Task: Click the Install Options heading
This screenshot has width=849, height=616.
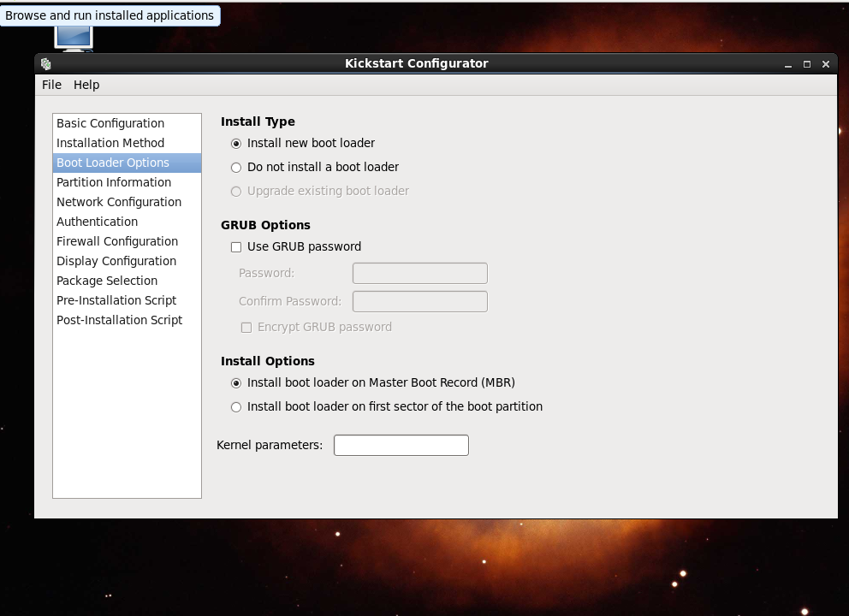Action: point(268,361)
